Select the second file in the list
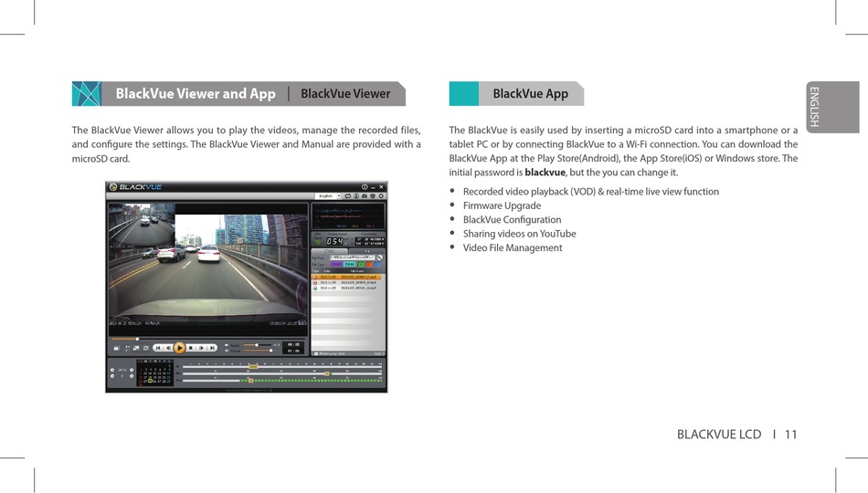The width and height of the screenshot is (868, 493). pyautogui.click(x=347, y=283)
